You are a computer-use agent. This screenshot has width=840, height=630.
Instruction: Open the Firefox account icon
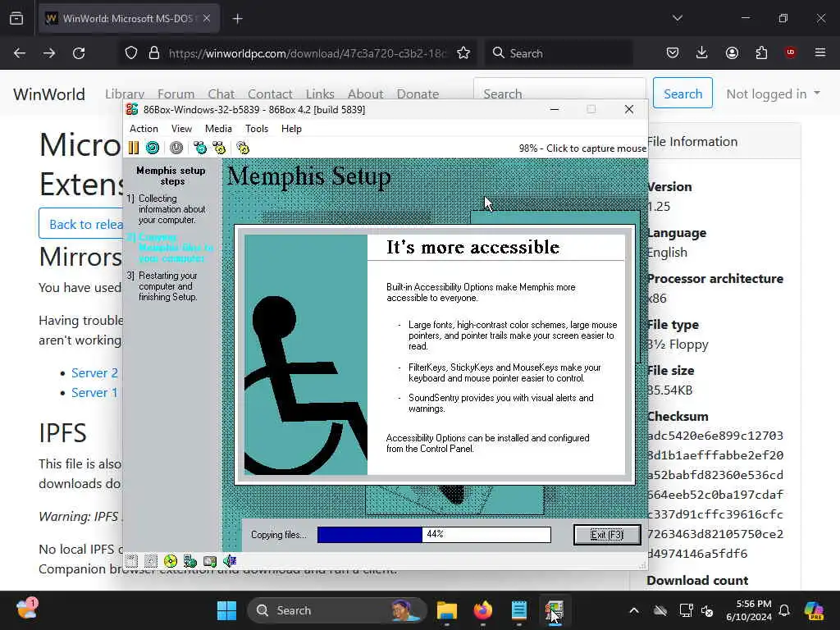(x=732, y=53)
